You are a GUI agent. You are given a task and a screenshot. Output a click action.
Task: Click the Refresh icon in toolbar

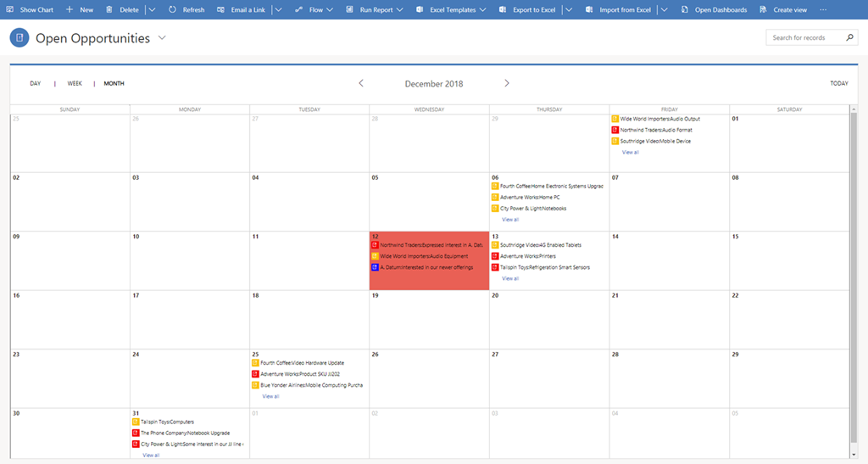[172, 10]
